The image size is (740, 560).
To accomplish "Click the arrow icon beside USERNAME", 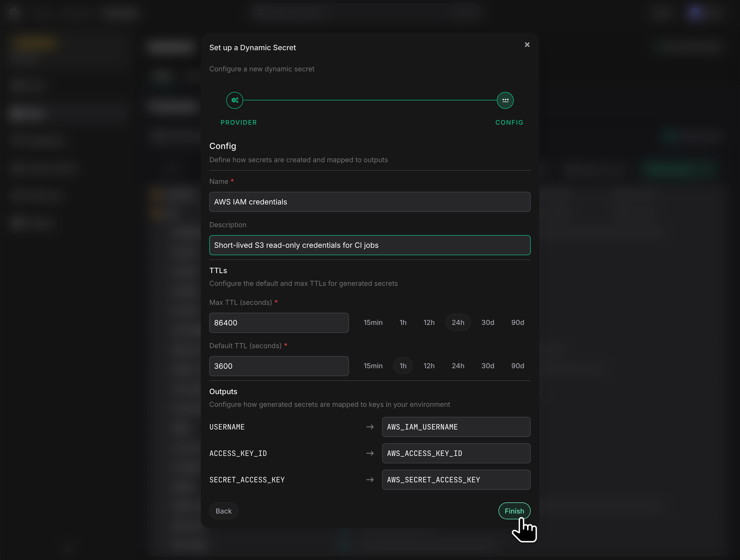I will pyautogui.click(x=370, y=427).
